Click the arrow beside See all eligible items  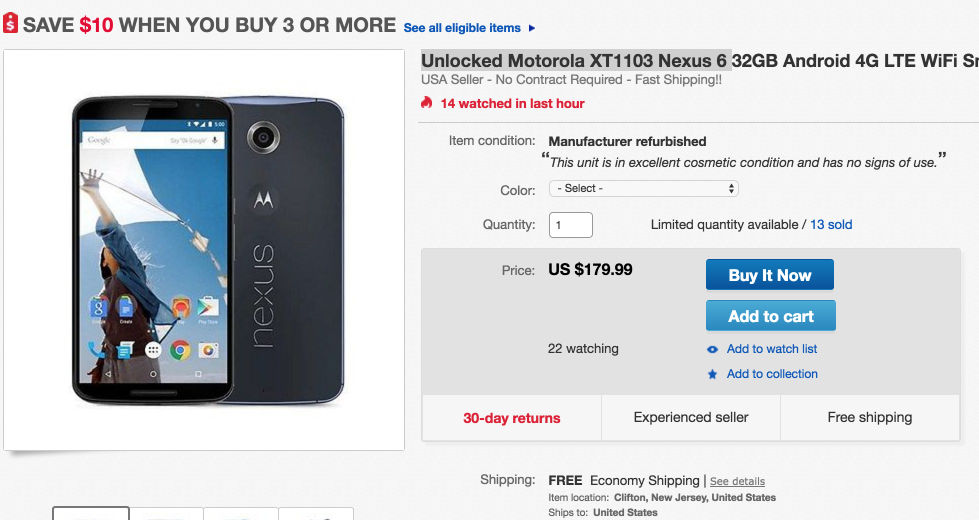coord(532,28)
